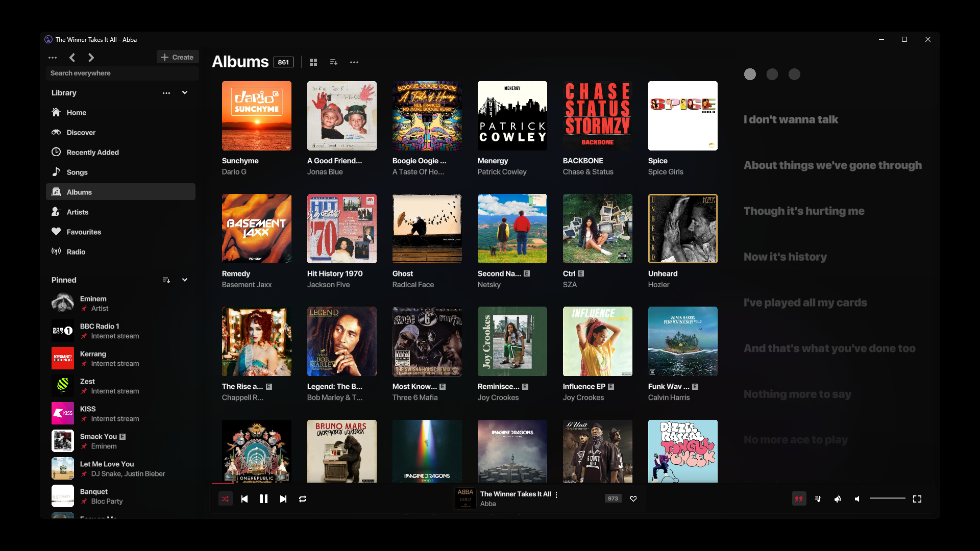The width and height of the screenshot is (980, 551).
Task: Open the play queue icon
Action: tap(818, 499)
